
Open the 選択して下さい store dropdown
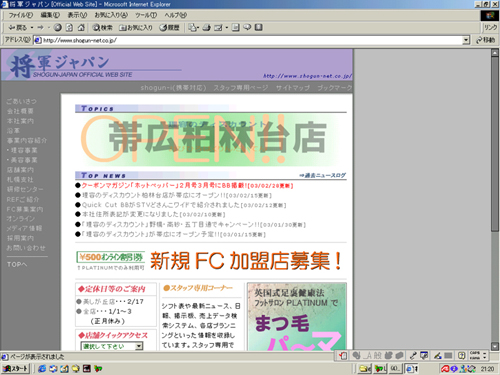pos(112,346)
